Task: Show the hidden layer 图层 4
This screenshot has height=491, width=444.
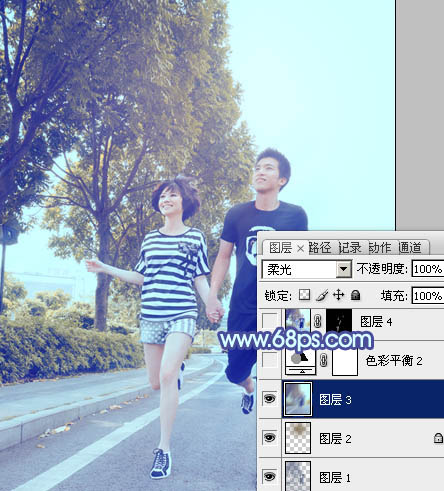Action: pos(269,321)
